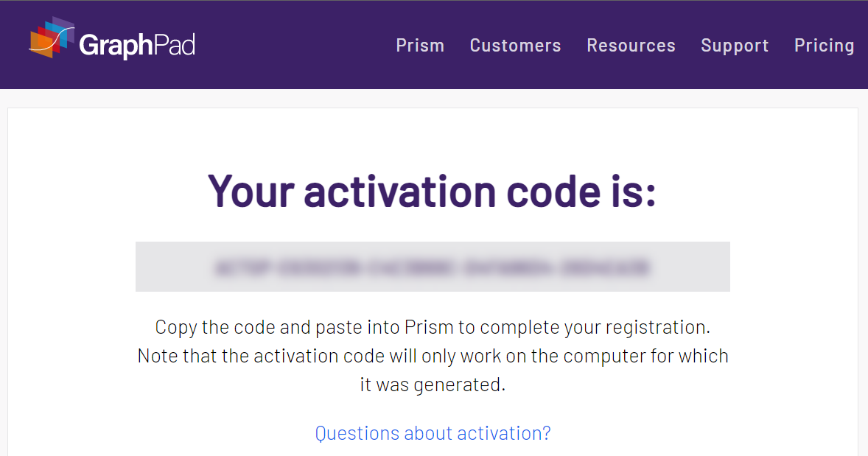868x456 pixels.
Task: Click the blurred activation code text
Action: [x=432, y=267]
